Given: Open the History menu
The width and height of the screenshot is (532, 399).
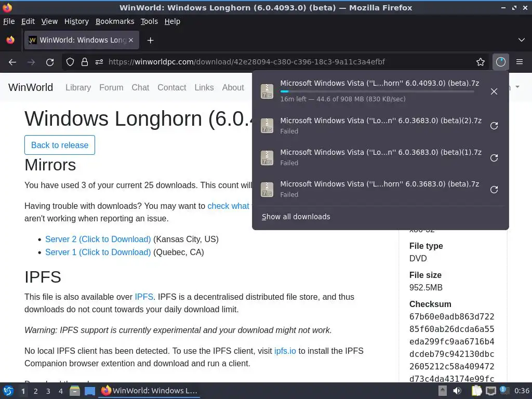Looking at the screenshot, I should click(76, 21).
